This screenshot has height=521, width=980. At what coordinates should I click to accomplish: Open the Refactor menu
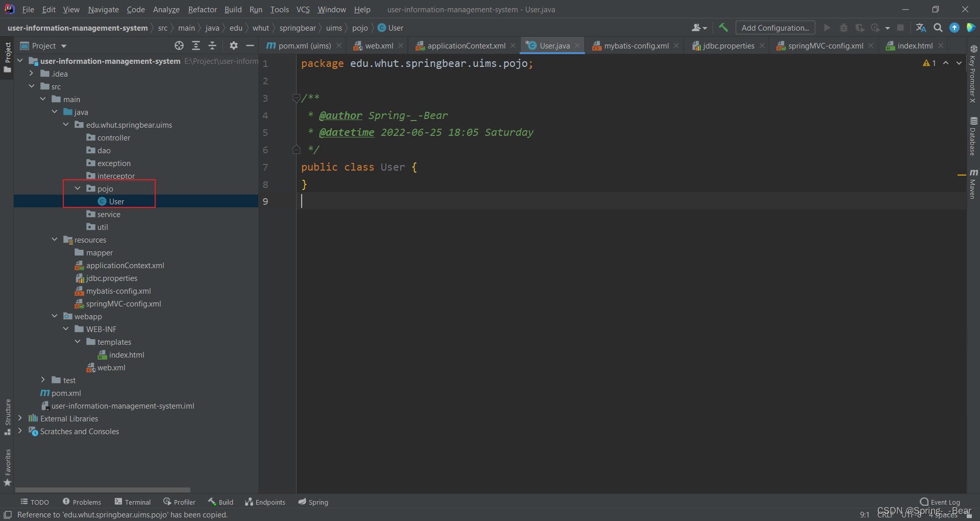202,9
